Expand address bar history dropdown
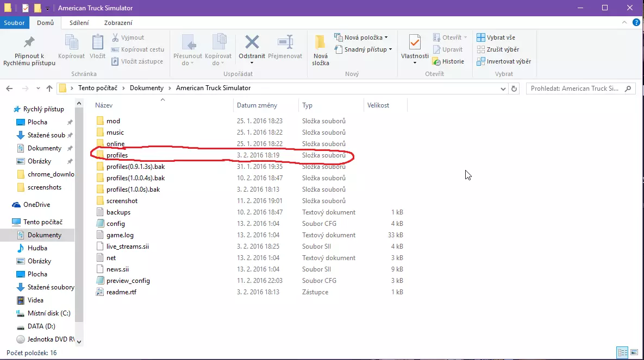Viewport: 644px width, 360px height. coord(503,89)
